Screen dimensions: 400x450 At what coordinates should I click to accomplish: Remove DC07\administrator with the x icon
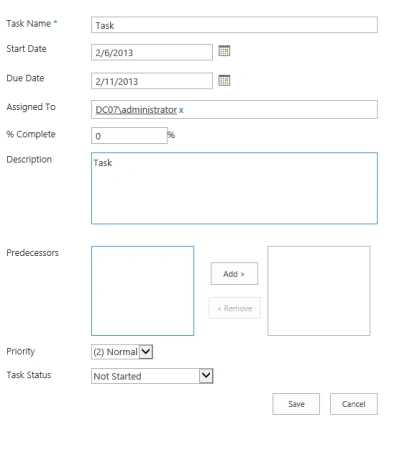click(x=181, y=110)
